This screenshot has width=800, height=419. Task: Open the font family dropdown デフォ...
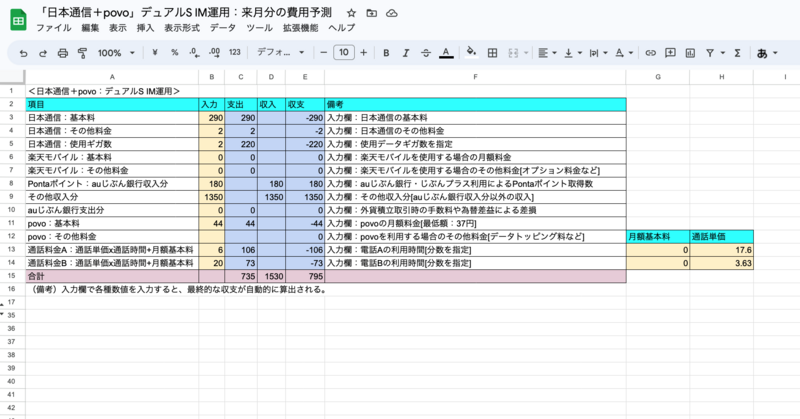[x=280, y=53]
